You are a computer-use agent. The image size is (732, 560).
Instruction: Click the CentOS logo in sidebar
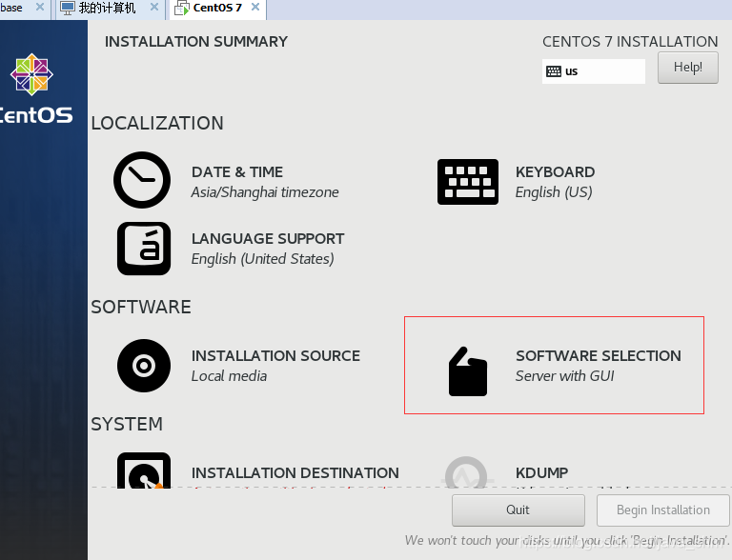coord(31,74)
